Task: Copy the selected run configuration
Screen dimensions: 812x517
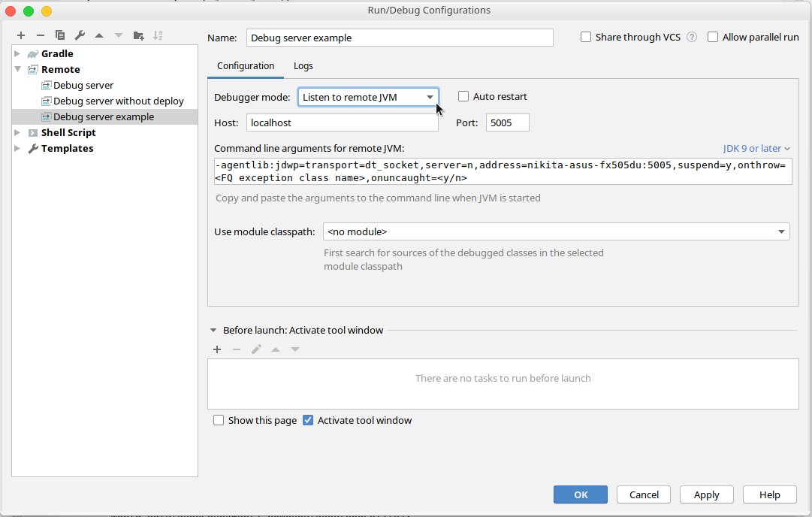Action: pos(59,35)
